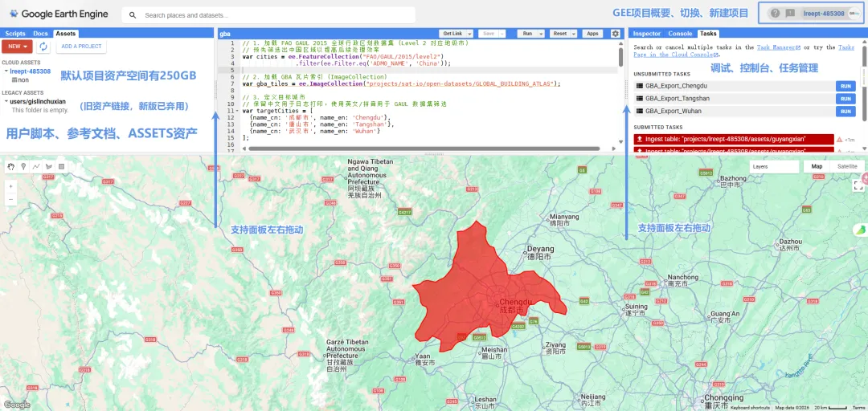Toggle fullscreen map view
This screenshot has width=868, height=411.
click(858, 185)
